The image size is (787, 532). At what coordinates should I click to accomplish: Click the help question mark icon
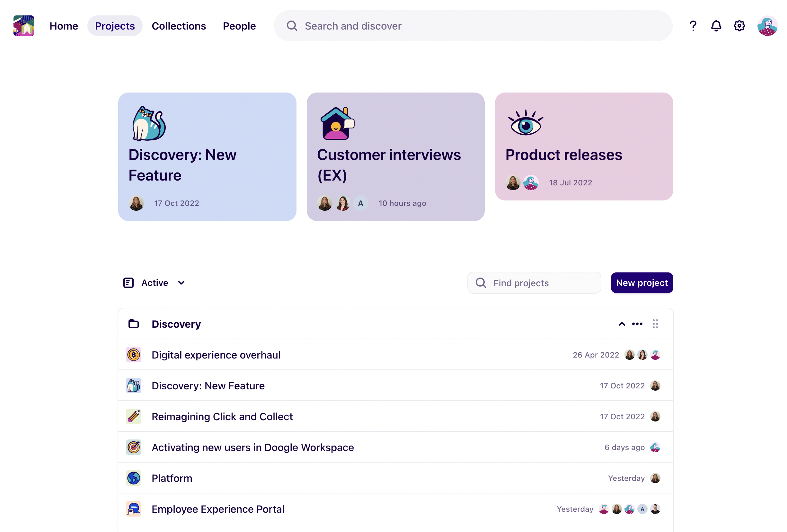pyautogui.click(x=693, y=25)
